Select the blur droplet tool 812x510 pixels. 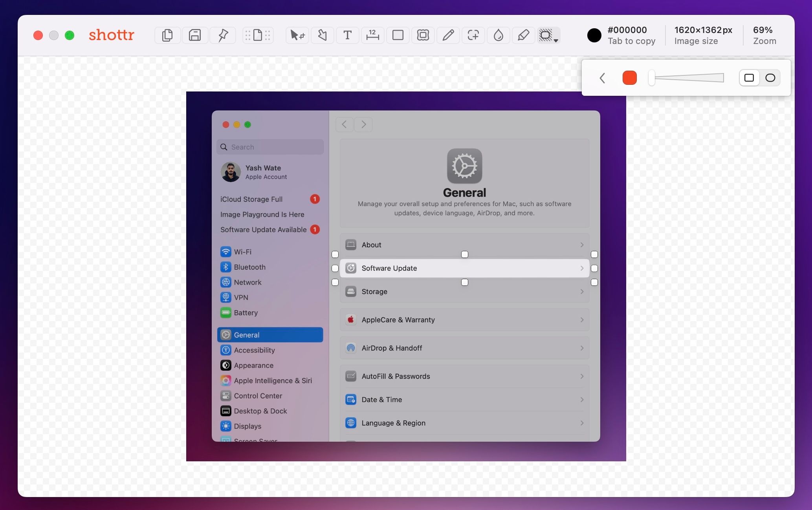(498, 35)
